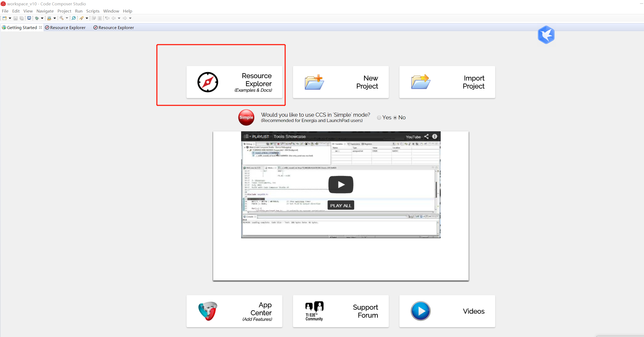Viewport: 644px width, 337px height.
Task: Click the New wizard toolbar icon
Action: tap(5, 18)
